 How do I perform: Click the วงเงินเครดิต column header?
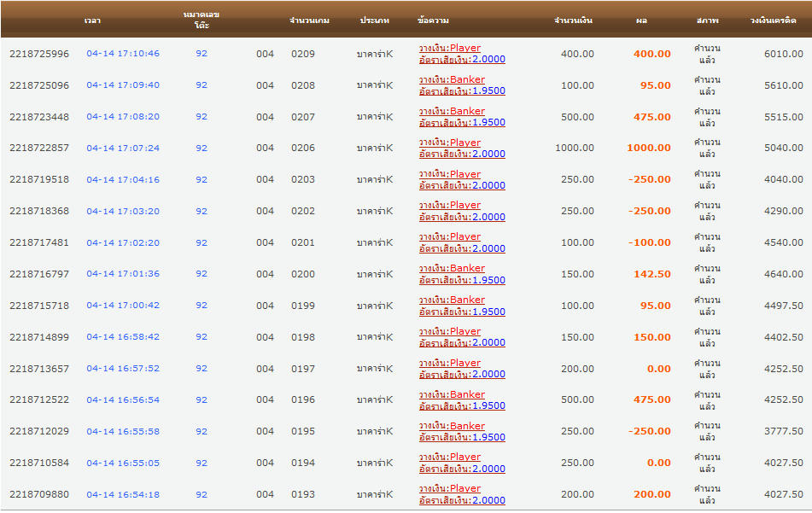(773, 20)
